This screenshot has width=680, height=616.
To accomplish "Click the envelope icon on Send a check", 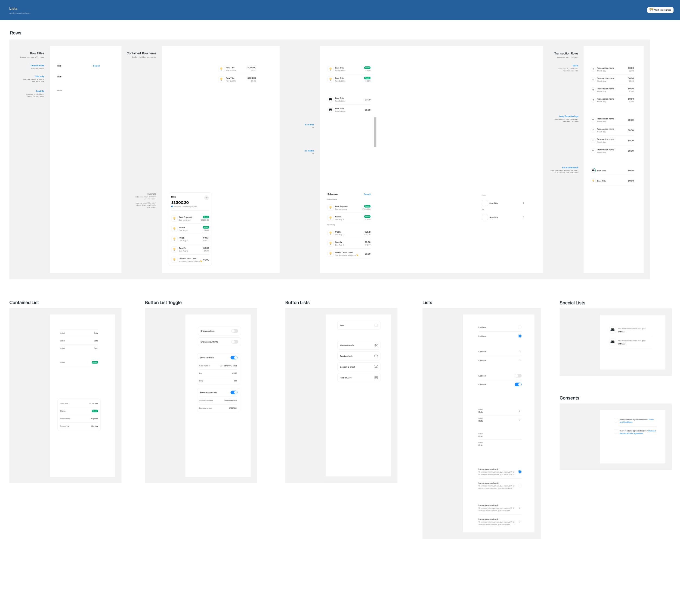I will (376, 356).
